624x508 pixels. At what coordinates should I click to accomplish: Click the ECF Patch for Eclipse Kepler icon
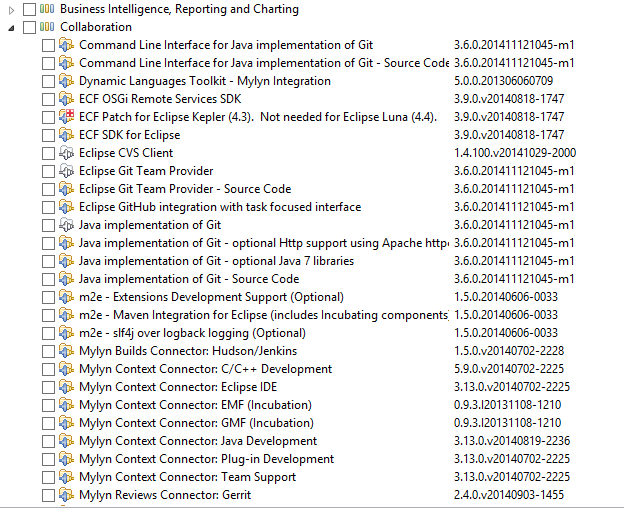tap(66, 117)
